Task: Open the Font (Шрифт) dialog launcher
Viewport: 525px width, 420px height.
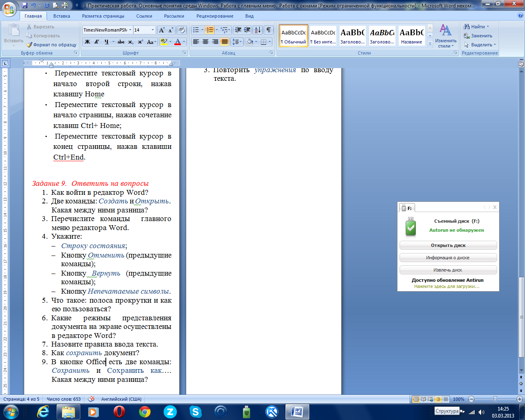Action: [184, 53]
